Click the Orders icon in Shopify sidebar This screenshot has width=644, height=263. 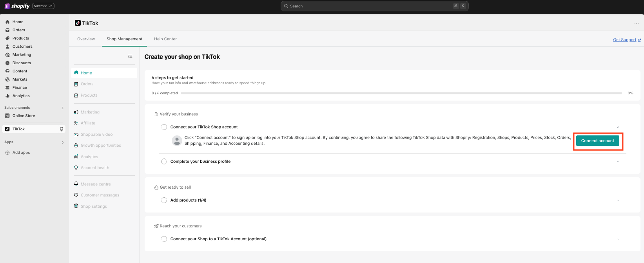point(7,30)
